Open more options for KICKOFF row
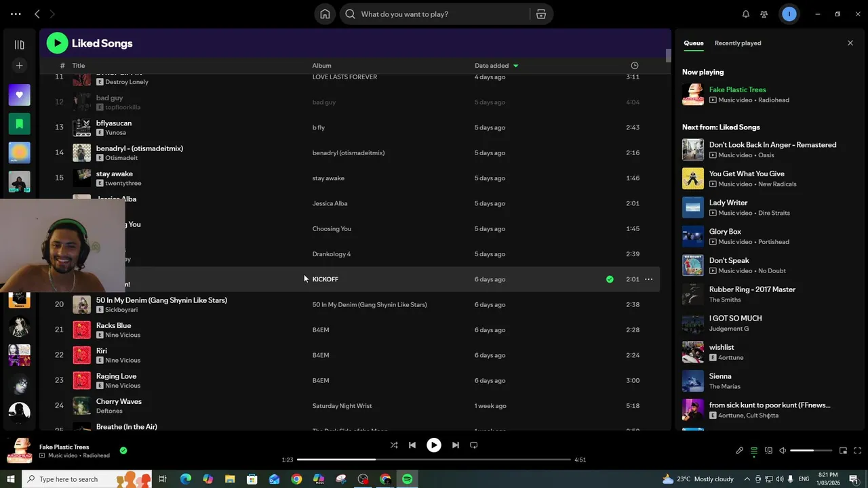The width and height of the screenshot is (868, 488). (x=648, y=279)
